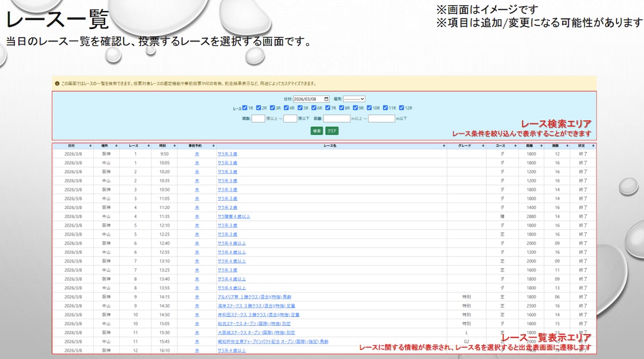
Task: Sort by 距離 column header arrows
Action: 541,145
